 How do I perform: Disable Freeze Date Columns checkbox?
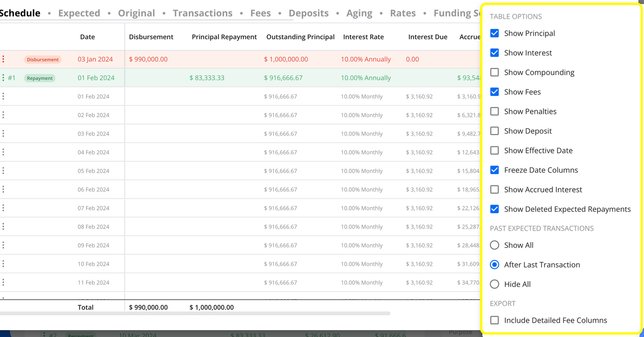point(494,170)
